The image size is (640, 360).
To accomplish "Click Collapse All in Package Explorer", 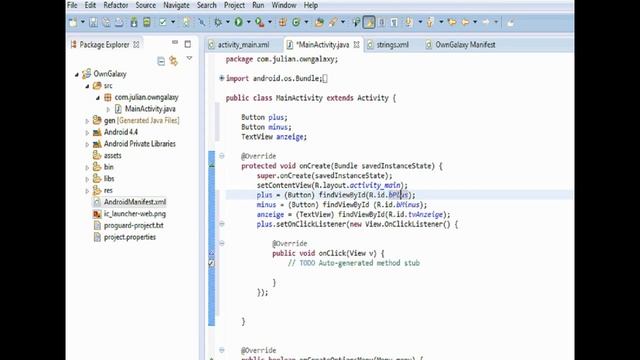I will click(161, 61).
